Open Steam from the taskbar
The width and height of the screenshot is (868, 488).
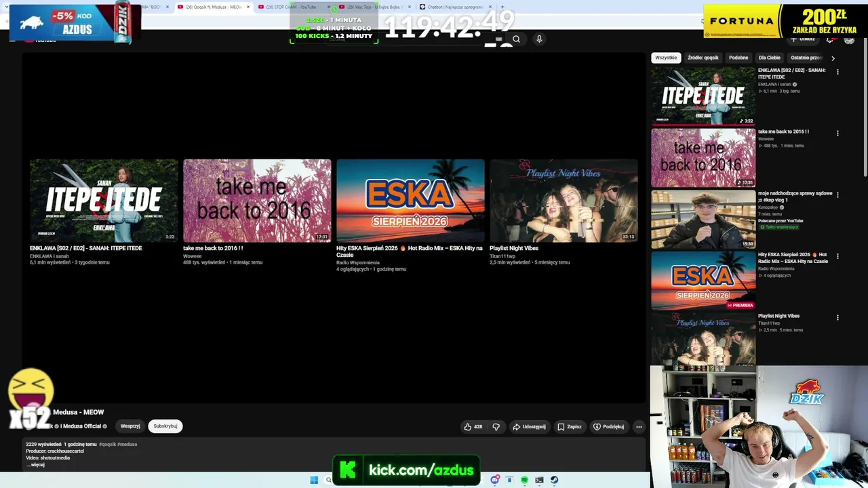tap(554, 480)
